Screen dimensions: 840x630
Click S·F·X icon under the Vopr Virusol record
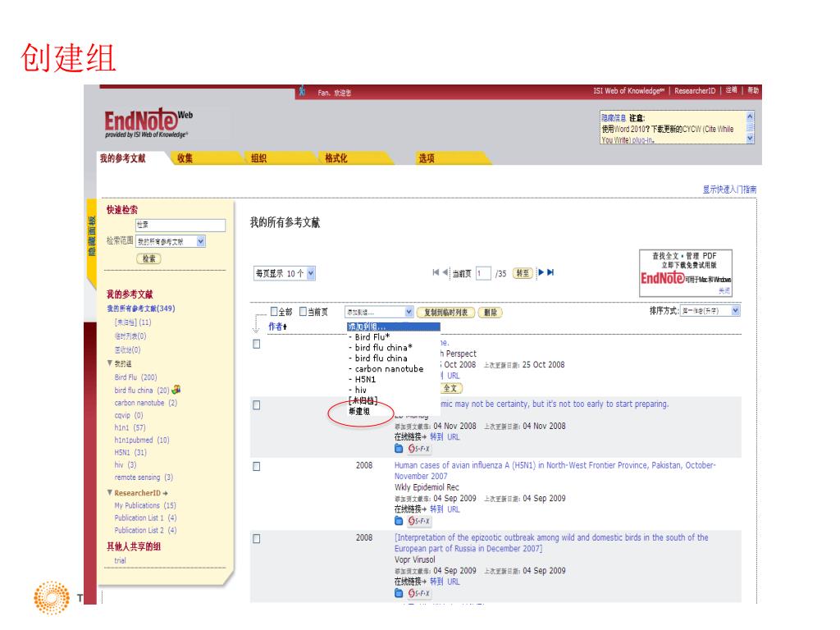pos(419,593)
